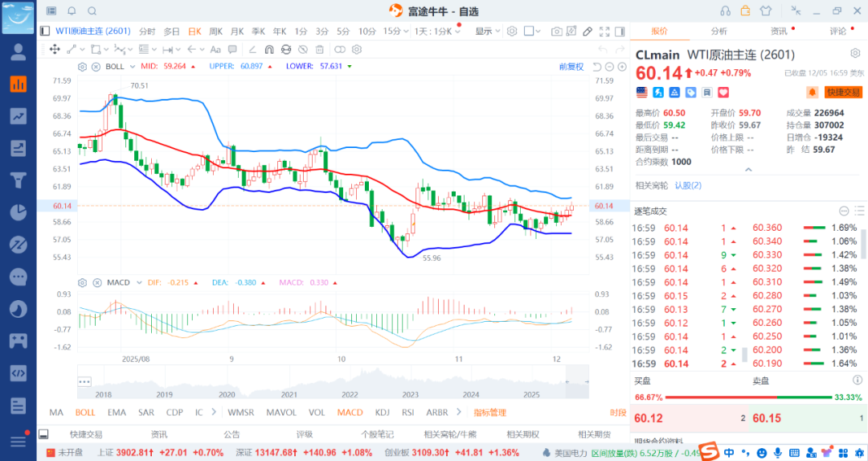Expand the layout square dropdown arrow

538,31
